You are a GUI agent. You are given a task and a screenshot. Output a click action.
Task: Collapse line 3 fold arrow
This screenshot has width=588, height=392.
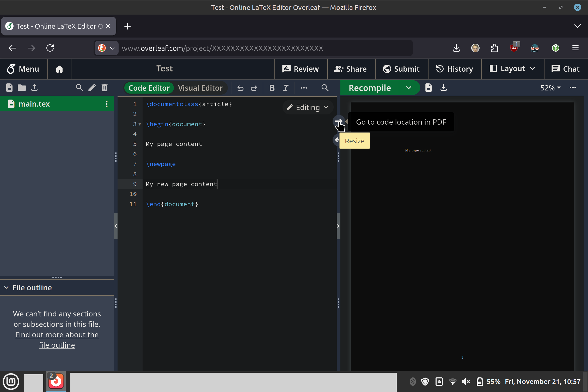coord(140,124)
